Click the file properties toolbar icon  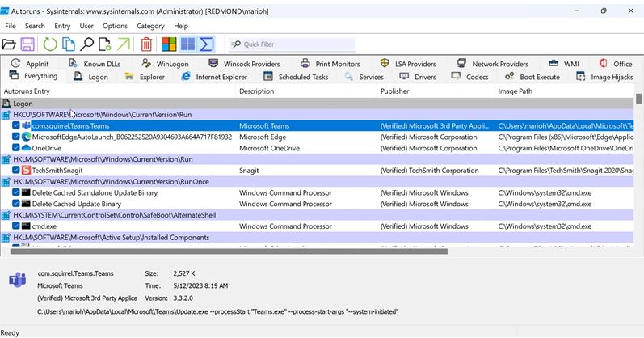[105, 44]
